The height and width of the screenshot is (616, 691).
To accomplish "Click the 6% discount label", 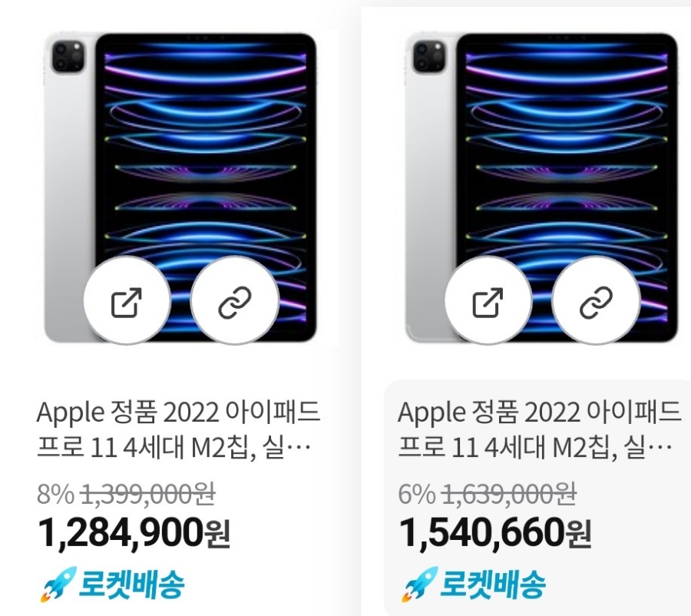I will click(416, 494).
